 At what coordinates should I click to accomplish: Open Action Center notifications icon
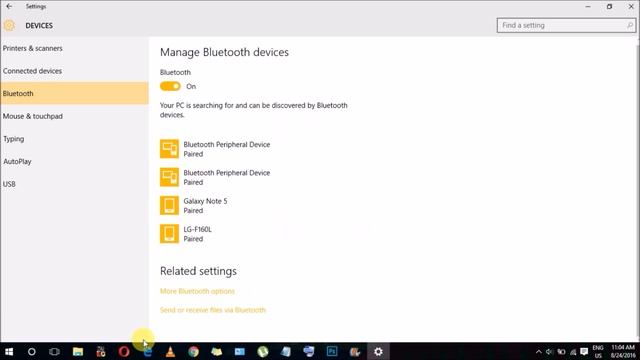click(x=584, y=351)
